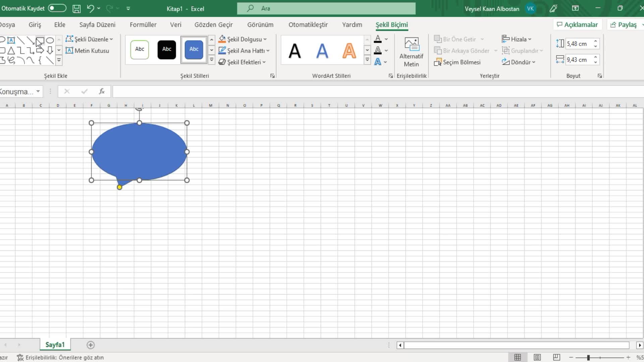This screenshot has height=362, width=644.
Task: Select the curve shape in the gallery
Action: (30, 60)
